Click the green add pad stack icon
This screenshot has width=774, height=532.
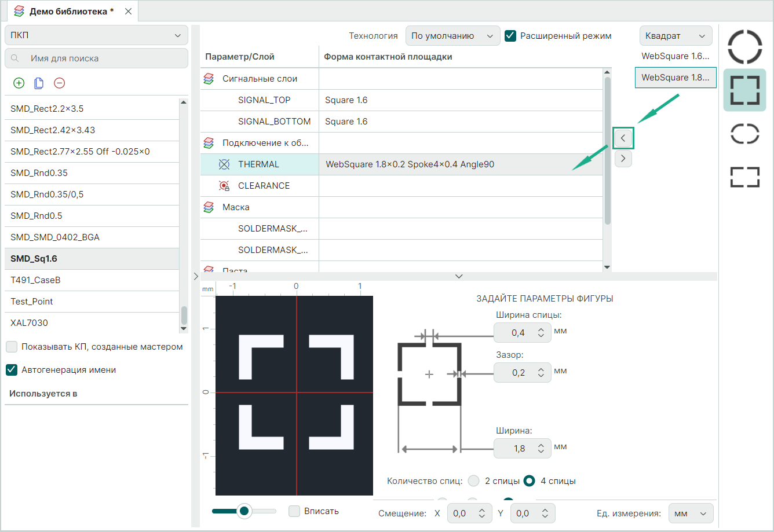pyautogui.click(x=19, y=83)
